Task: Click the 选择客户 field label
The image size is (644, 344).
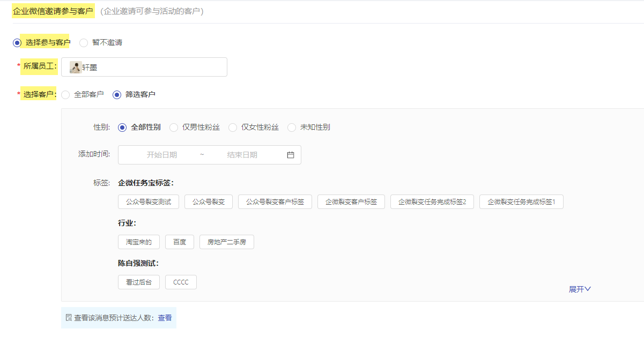Action: point(40,94)
